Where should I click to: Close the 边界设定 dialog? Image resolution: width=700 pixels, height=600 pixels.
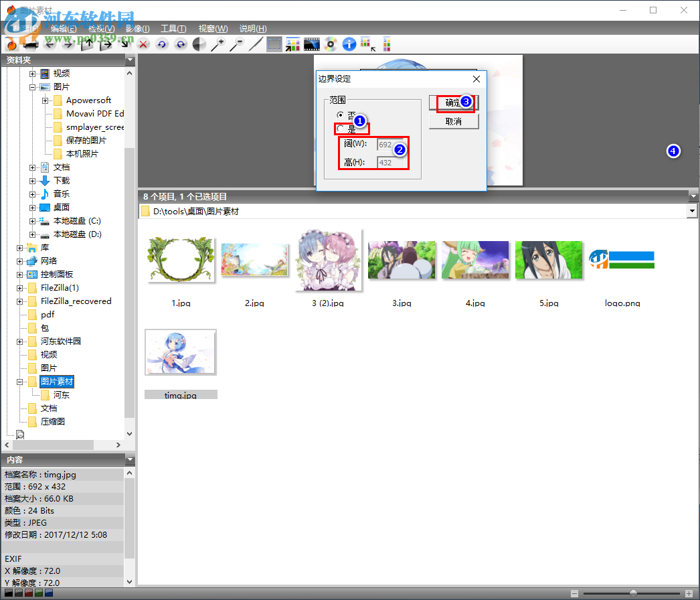[476, 79]
